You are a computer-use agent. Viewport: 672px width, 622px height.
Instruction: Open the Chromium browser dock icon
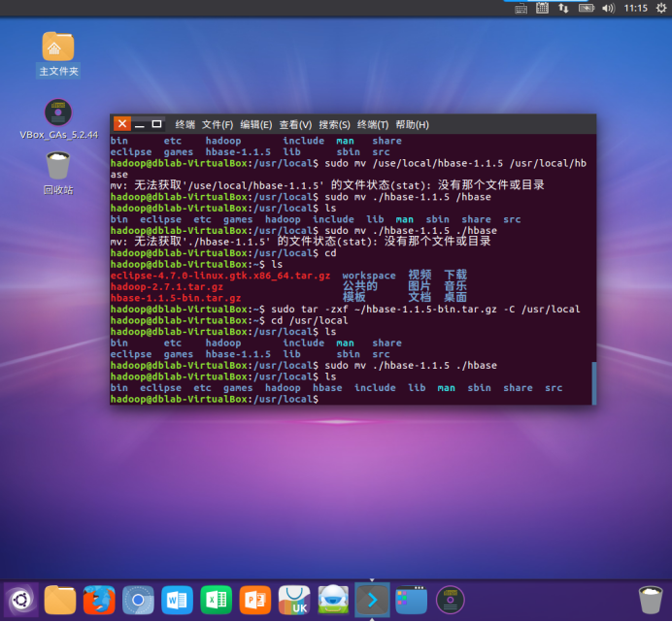point(138,600)
